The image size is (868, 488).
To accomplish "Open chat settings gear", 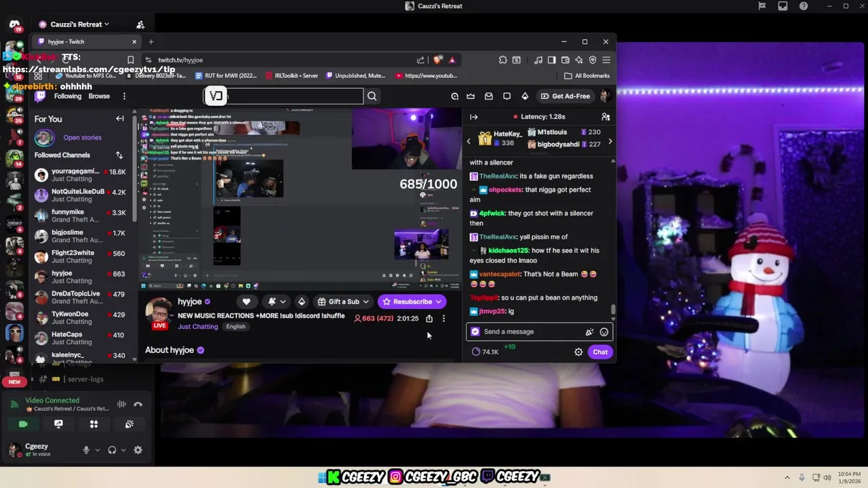I will pos(578,352).
